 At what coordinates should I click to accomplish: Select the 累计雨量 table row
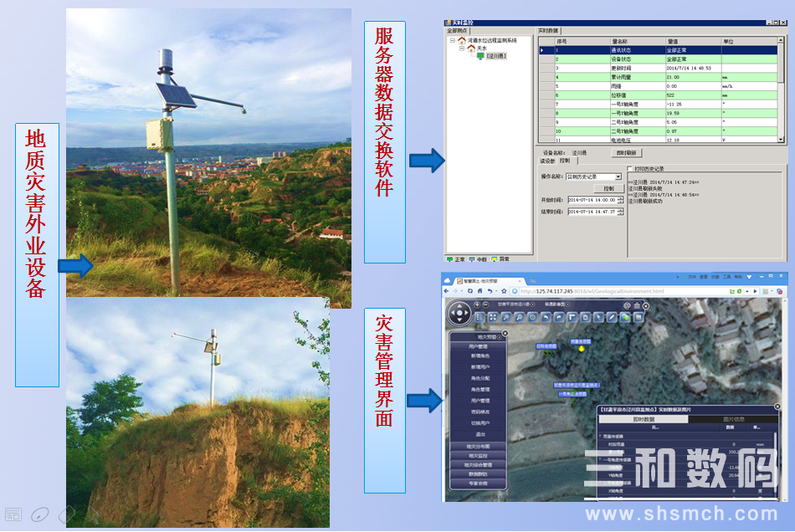coord(658,78)
